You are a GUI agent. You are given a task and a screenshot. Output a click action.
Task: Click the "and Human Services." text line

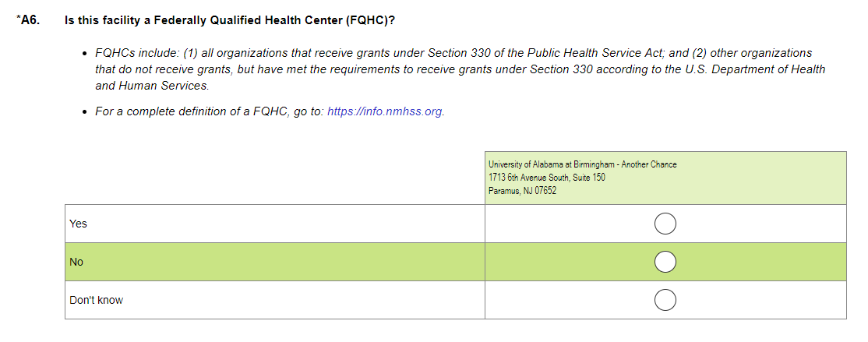(152, 86)
